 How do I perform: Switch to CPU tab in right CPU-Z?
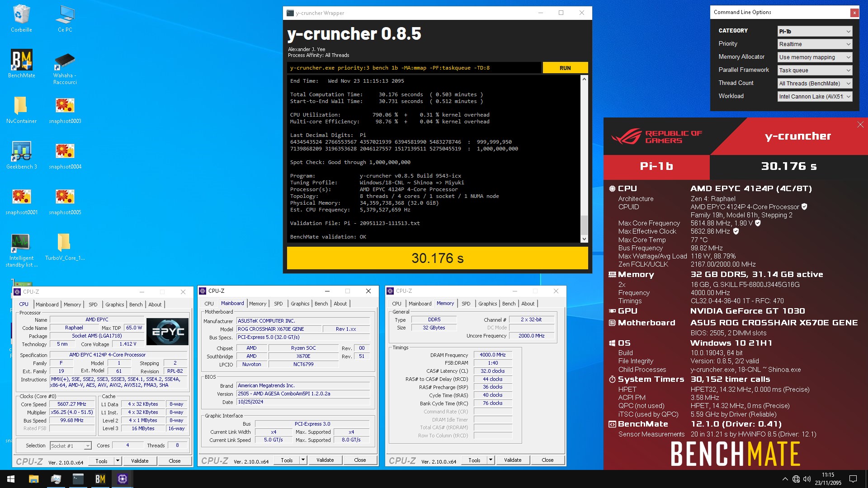point(396,304)
